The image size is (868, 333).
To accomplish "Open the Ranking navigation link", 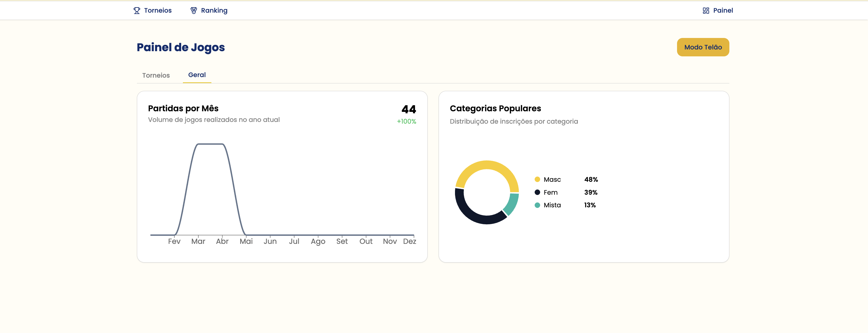I will point(214,10).
